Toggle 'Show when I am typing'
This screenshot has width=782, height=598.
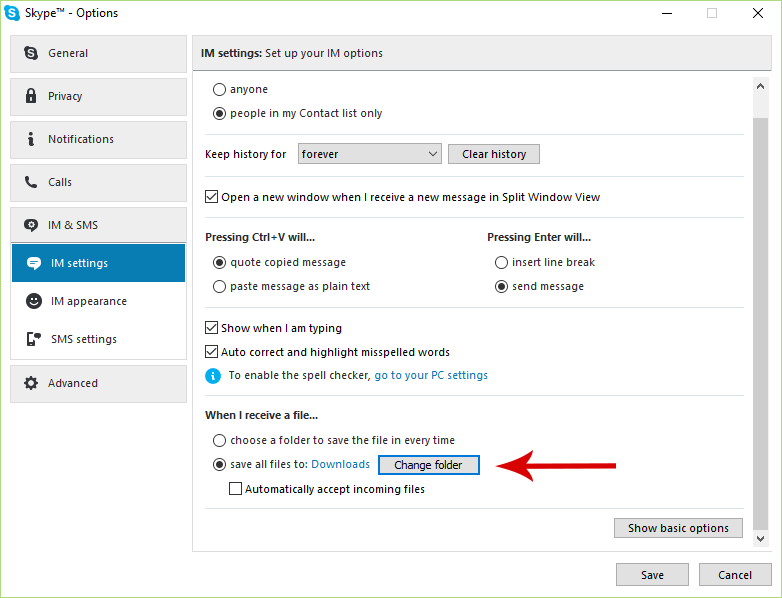click(211, 328)
